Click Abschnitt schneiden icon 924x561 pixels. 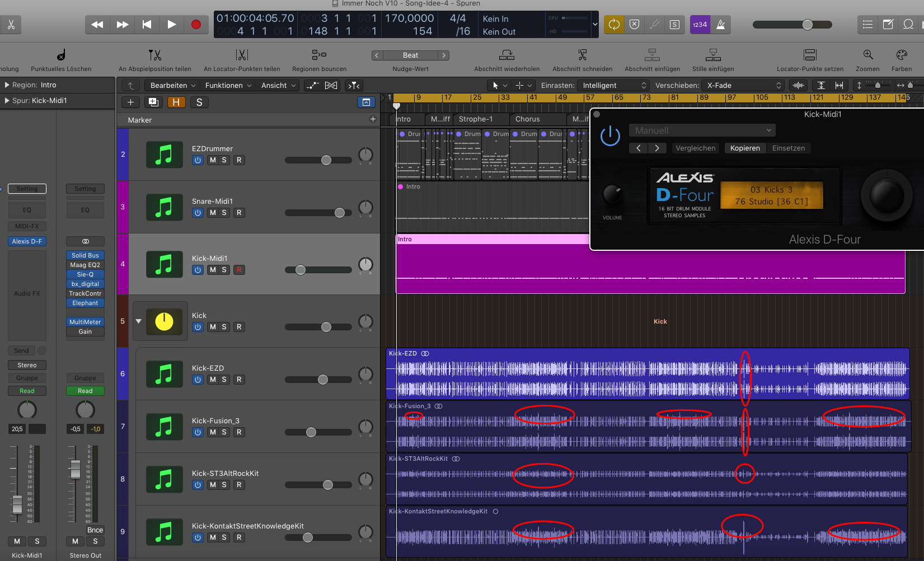pos(583,55)
